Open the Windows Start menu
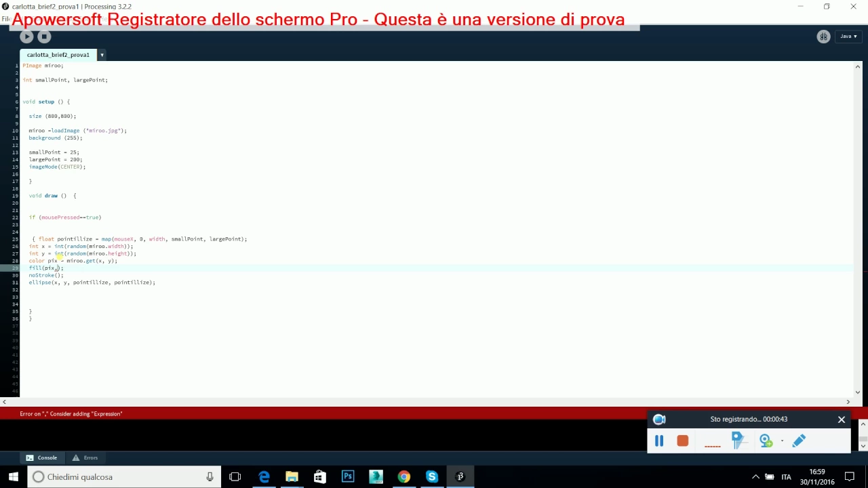Image resolution: width=868 pixels, height=488 pixels. [x=13, y=477]
